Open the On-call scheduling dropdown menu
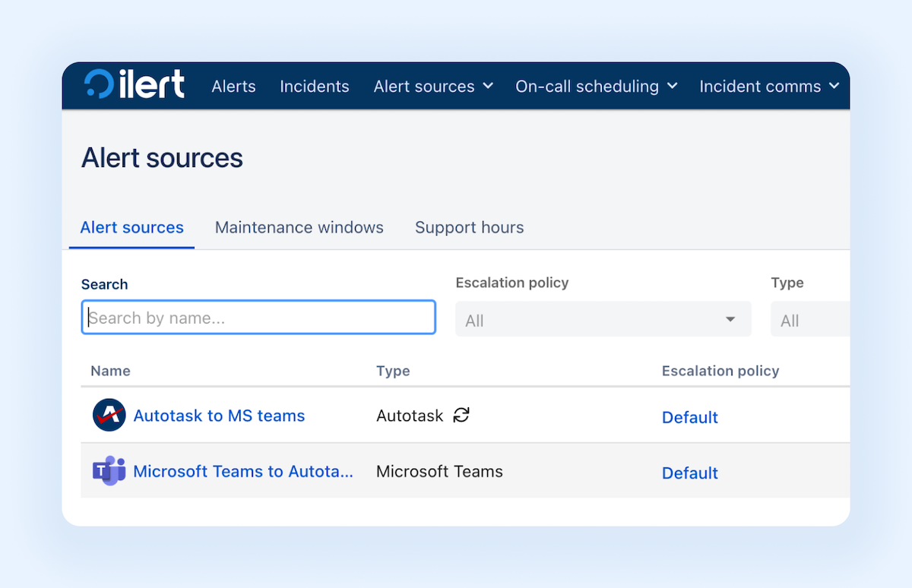Viewport: 912px width, 588px height. (596, 86)
